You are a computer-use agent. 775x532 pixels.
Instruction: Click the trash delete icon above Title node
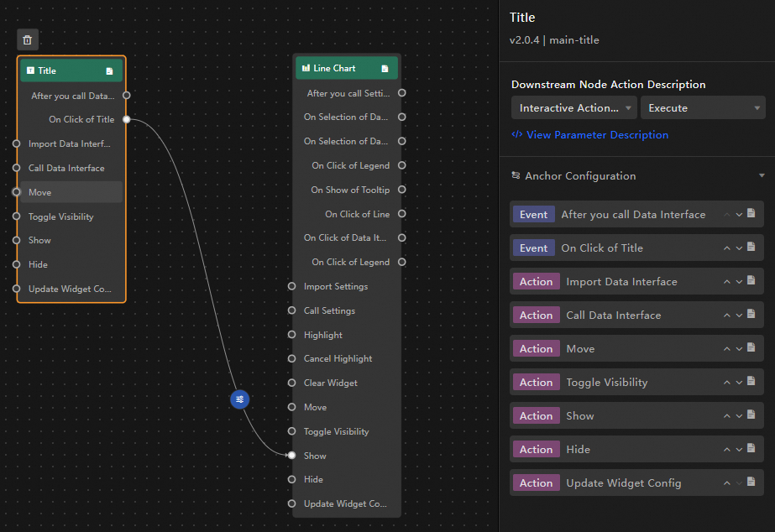click(x=28, y=39)
